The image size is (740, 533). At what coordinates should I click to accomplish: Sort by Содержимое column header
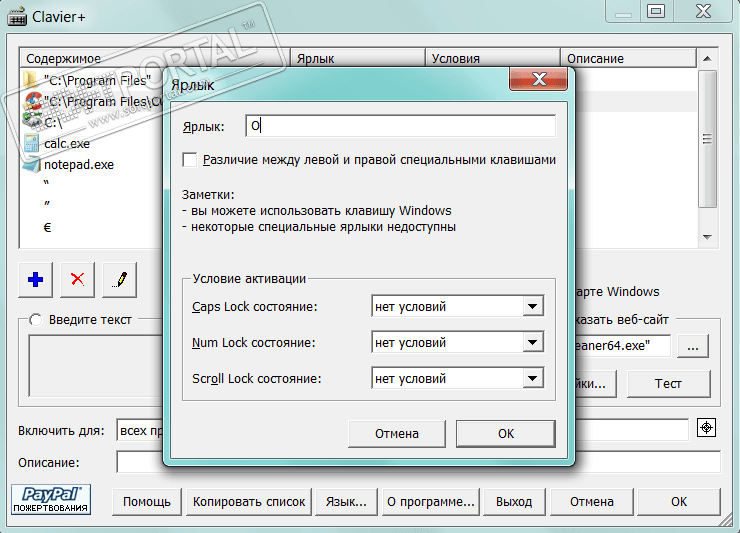coord(155,59)
